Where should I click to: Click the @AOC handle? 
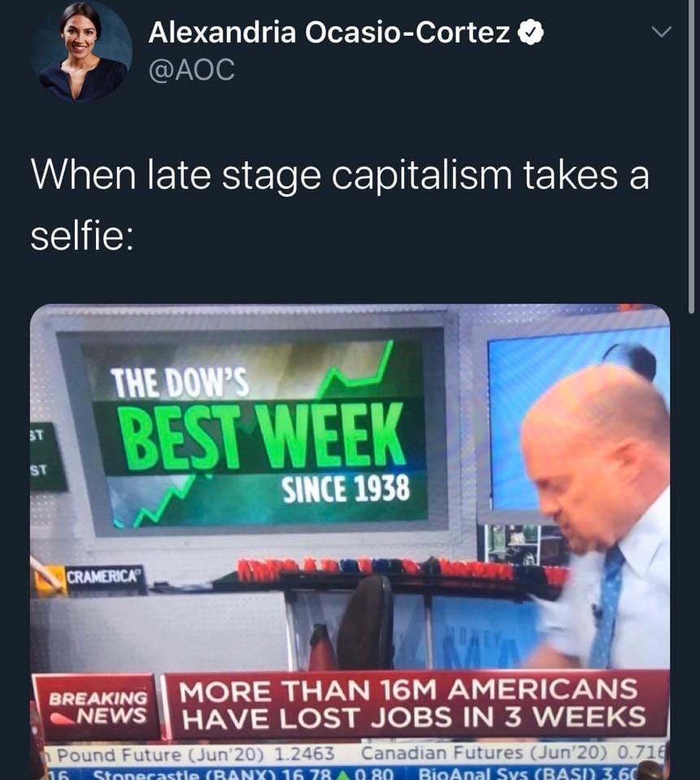pyautogui.click(x=191, y=69)
